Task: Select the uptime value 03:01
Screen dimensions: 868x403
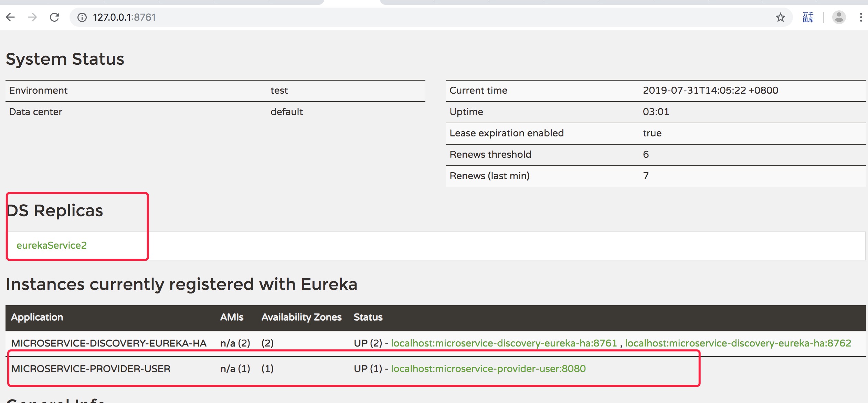Action: coord(656,112)
